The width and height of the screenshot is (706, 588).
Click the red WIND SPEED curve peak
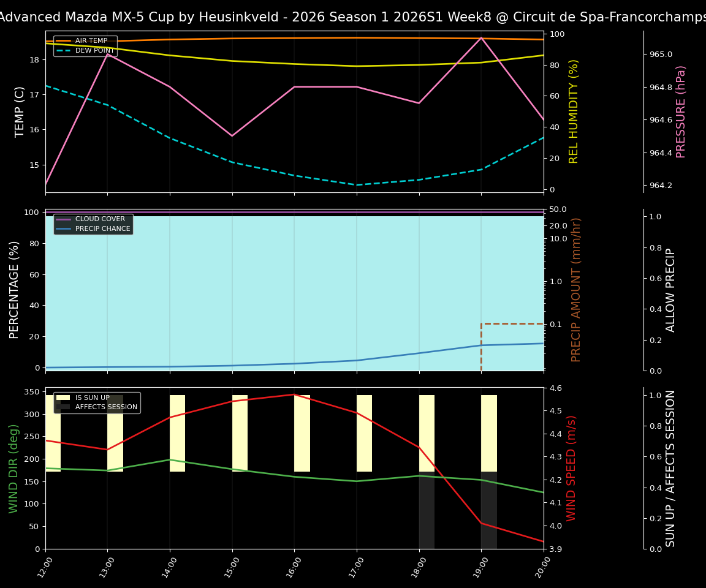[294, 395]
